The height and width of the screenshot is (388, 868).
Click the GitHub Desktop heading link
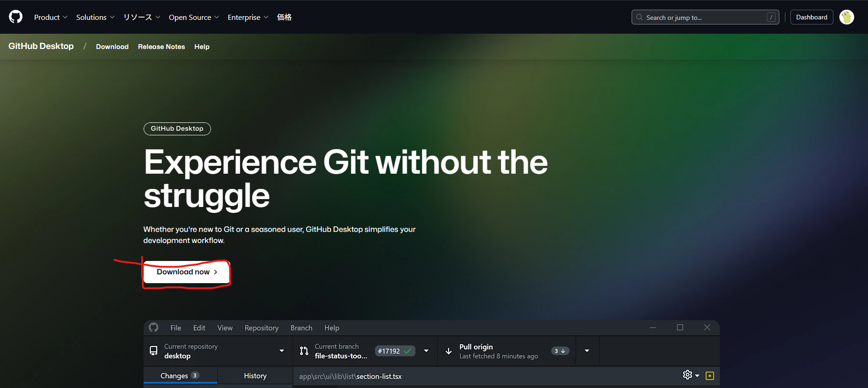41,46
